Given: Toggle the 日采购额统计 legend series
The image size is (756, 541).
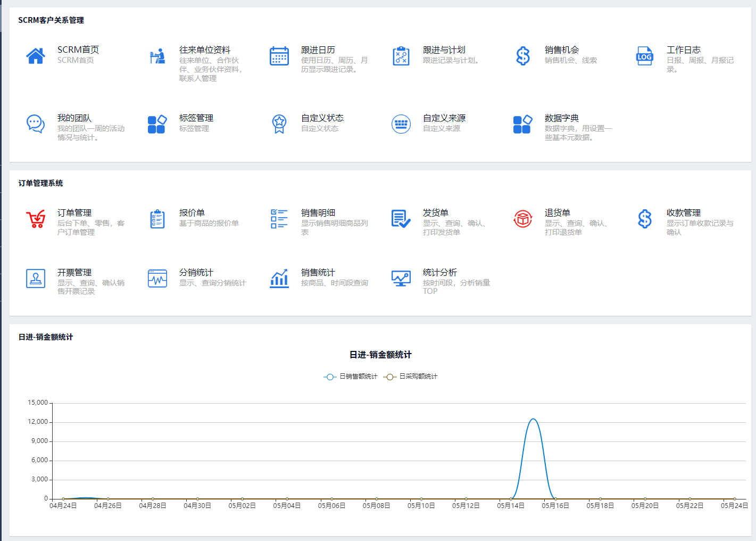Looking at the screenshot, I should click(x=411, y=376).
